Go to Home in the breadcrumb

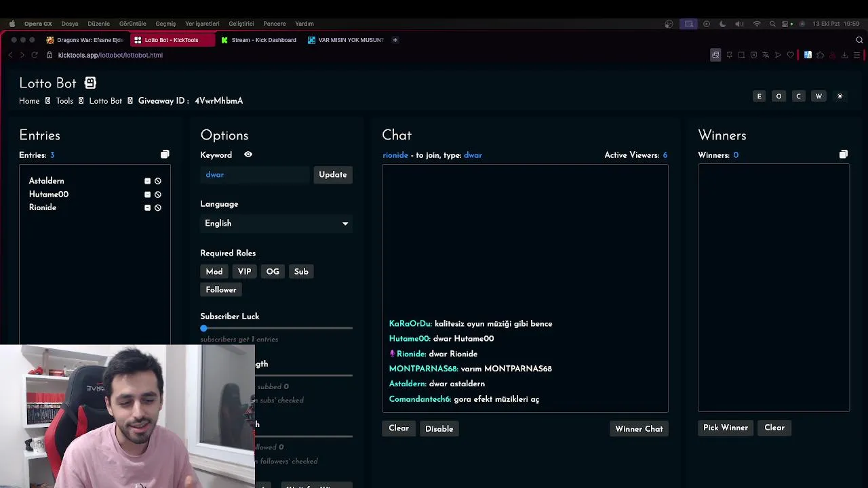(x=29, y=101)
